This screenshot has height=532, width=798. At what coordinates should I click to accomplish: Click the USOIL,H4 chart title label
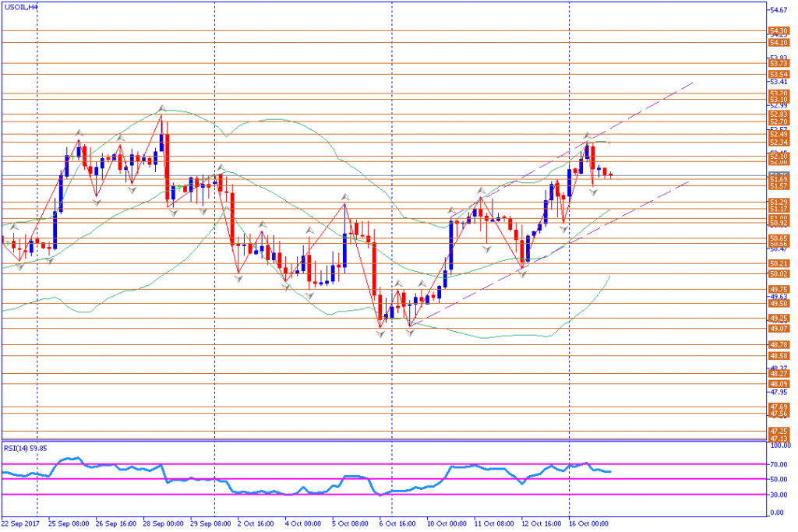tap(21, 6)
